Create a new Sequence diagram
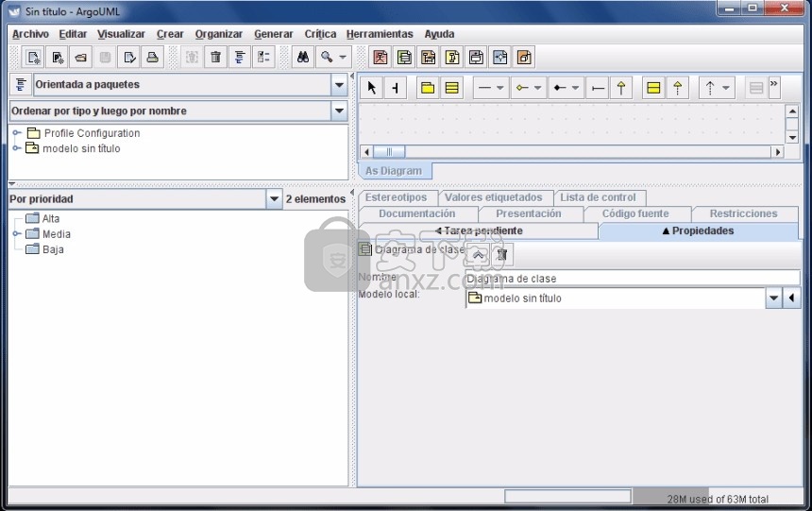Viewport: 812px width, 511px height. [x=429, y=57]
